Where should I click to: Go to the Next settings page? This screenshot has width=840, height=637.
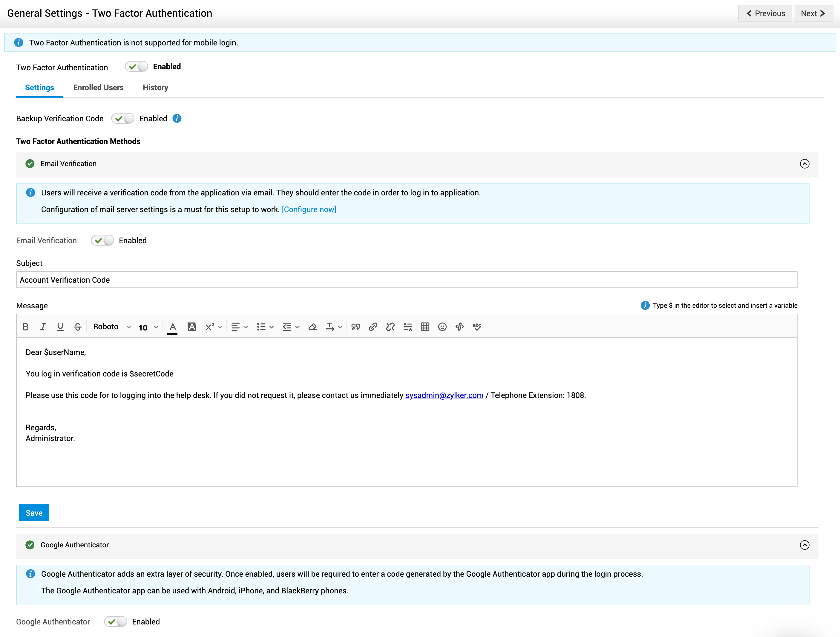[813, 13]
